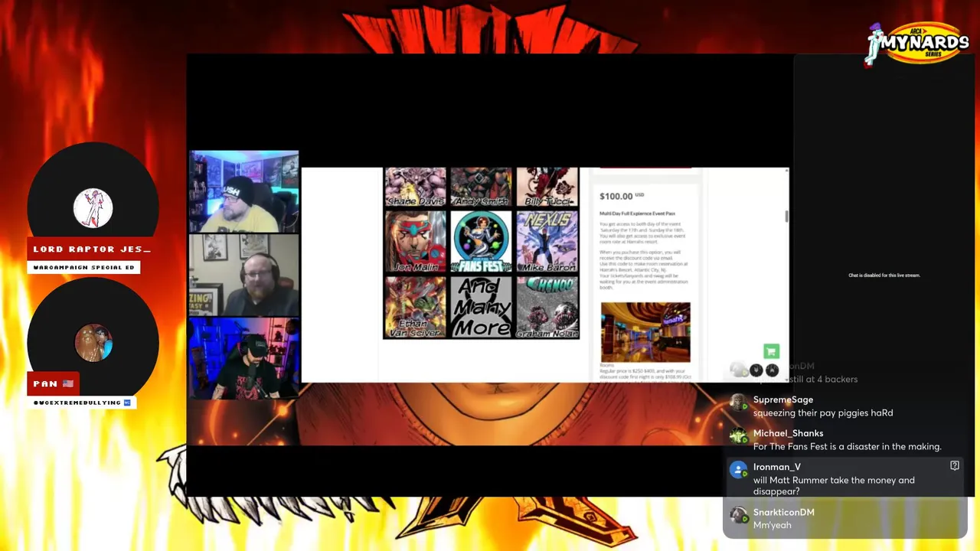Screen dimensions: 980x551
Task: Click the bald bearded host webcam feed
Action: click(244, 275)
